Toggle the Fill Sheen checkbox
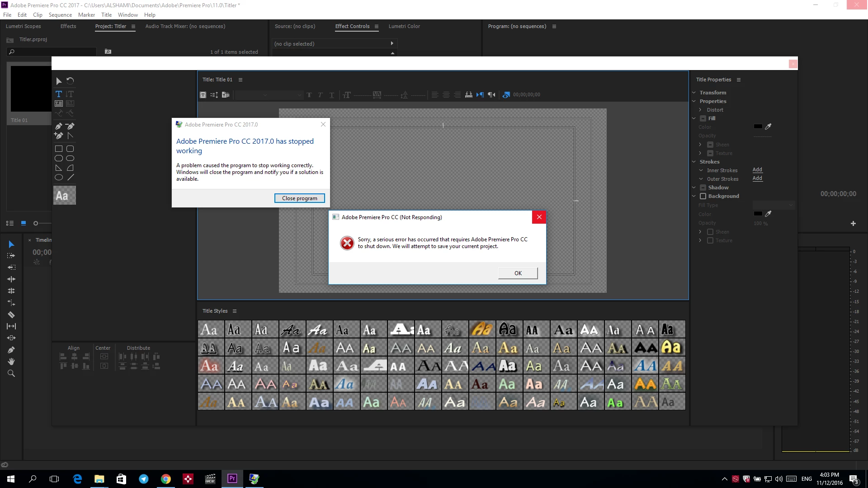 (710, 145)
